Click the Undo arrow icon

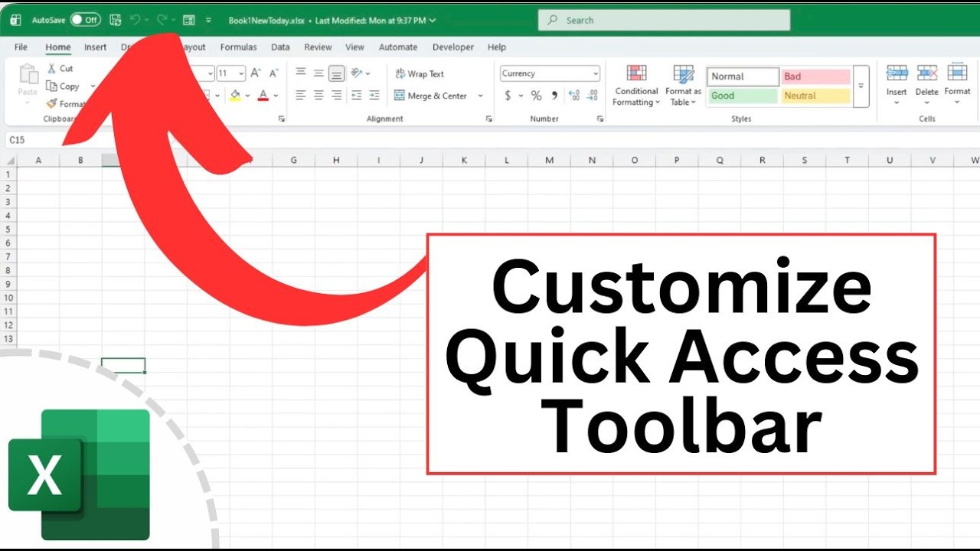136,20
